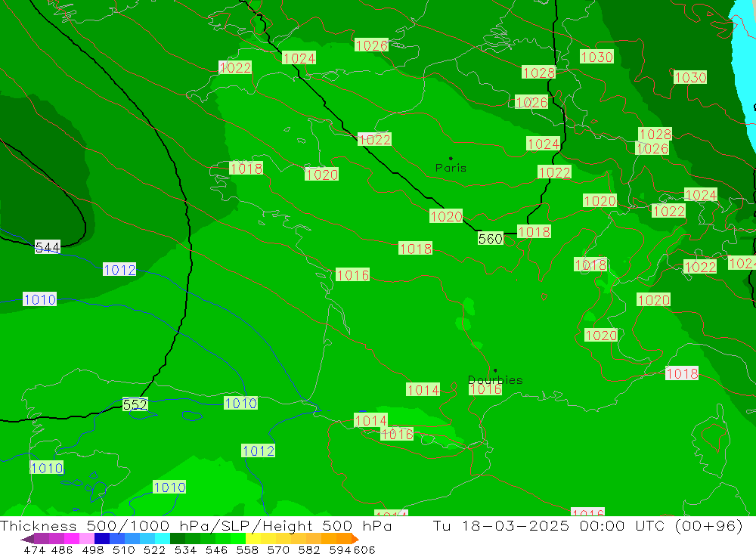Click the 534 legend value

coord(185,549)
